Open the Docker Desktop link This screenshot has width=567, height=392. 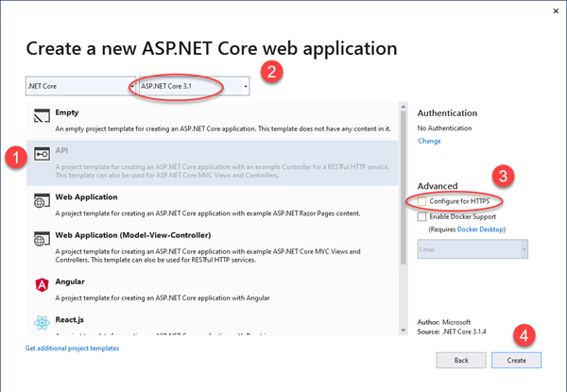point(480,230)
